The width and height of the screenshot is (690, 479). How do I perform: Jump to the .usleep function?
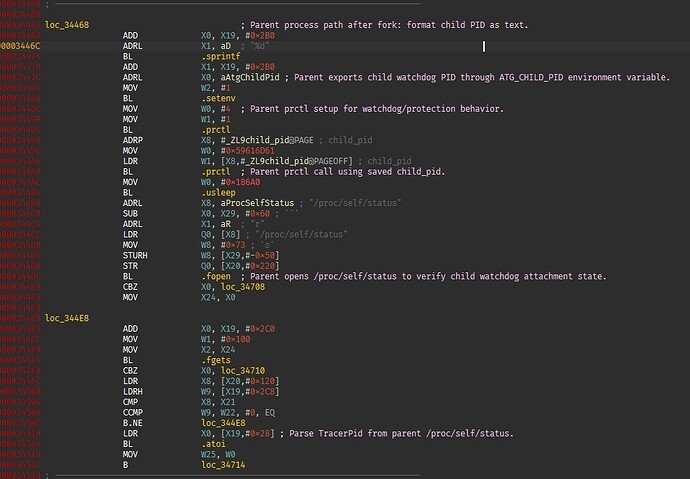[x=218, y=193]
